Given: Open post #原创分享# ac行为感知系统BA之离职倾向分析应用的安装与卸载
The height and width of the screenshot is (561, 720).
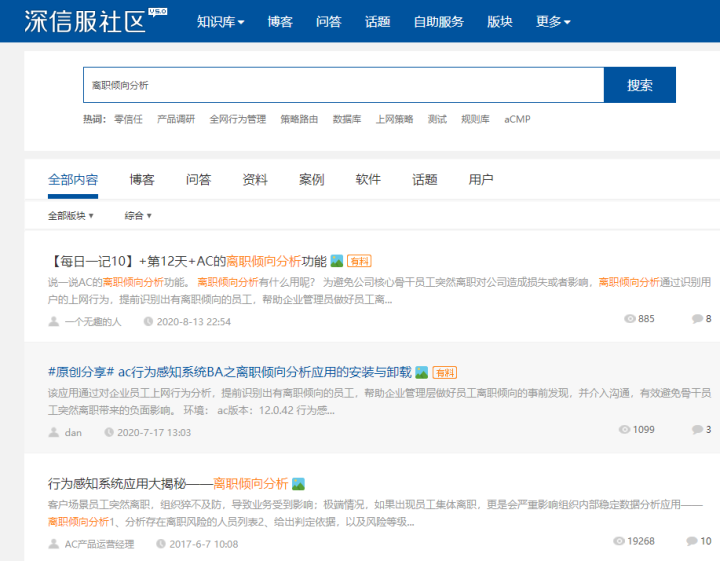Looking at the screenshot, I should (230, 372).
